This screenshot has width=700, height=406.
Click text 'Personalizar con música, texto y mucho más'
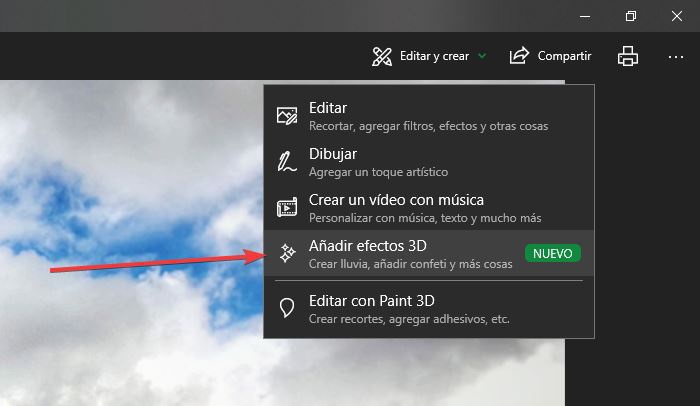[x=425, y=218]
